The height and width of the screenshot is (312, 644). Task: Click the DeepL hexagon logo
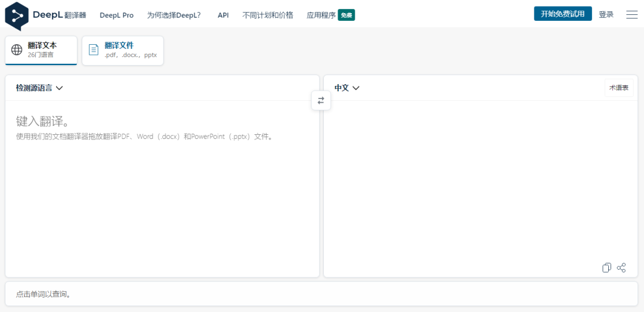tap(17, 16)
